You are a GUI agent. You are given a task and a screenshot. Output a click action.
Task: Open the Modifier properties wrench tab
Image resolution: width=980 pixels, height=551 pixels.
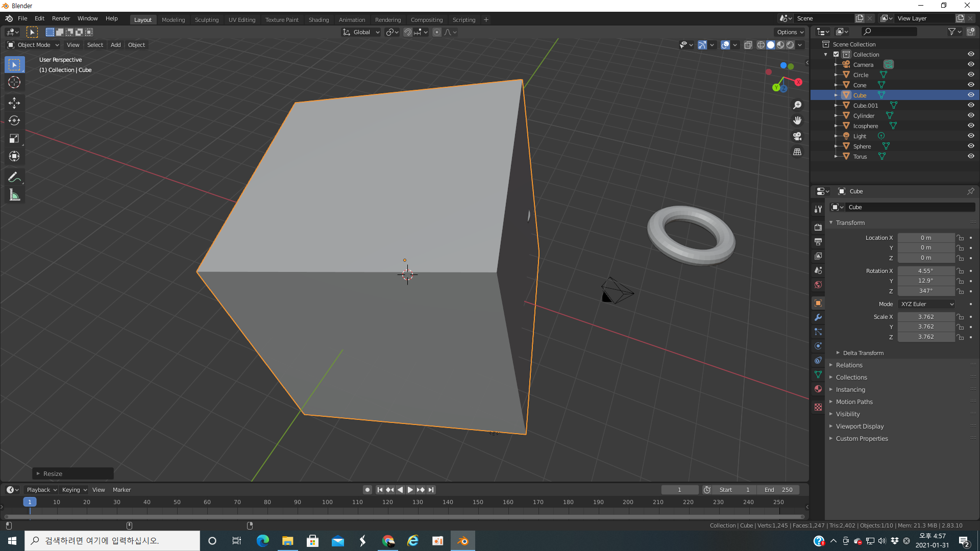(818, 317)
